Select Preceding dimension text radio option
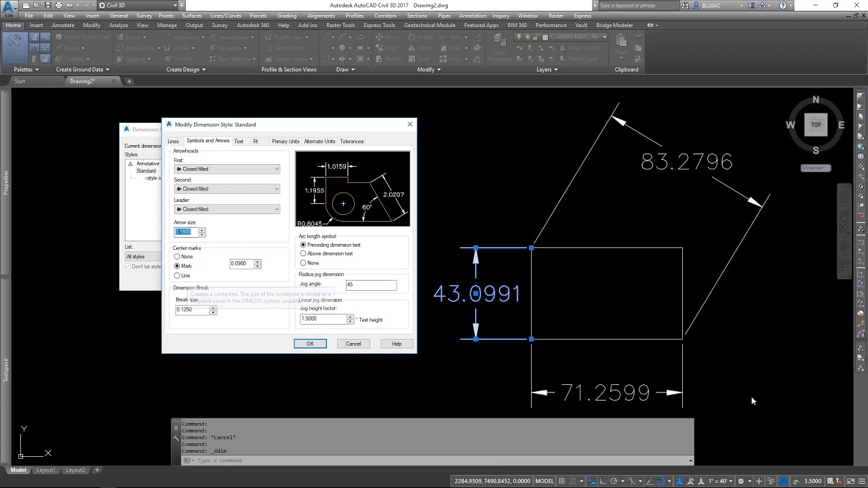This screenshot has height=488, width=868. (303, 245)
